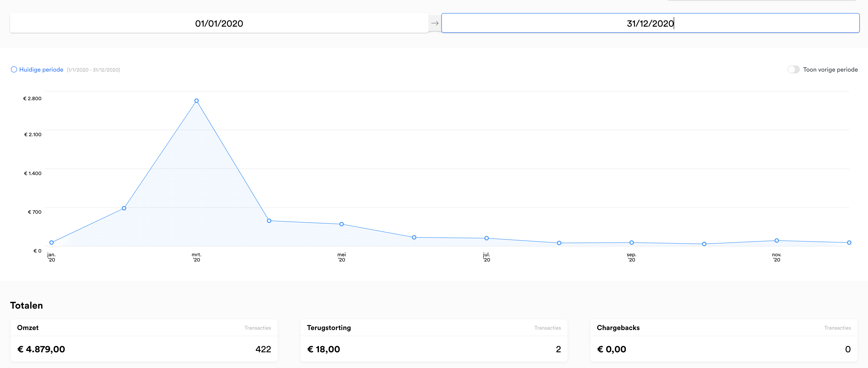Open the Chargebacks totals card
This screenshot has height=368, width=868.
point(724,340)
